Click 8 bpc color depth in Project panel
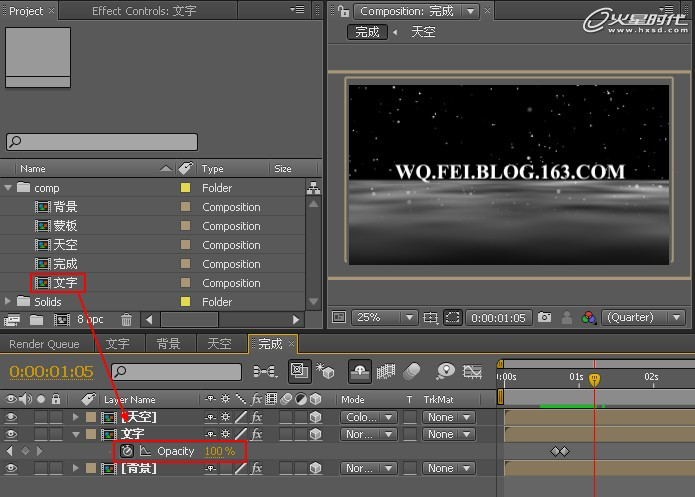 [90, 319]
